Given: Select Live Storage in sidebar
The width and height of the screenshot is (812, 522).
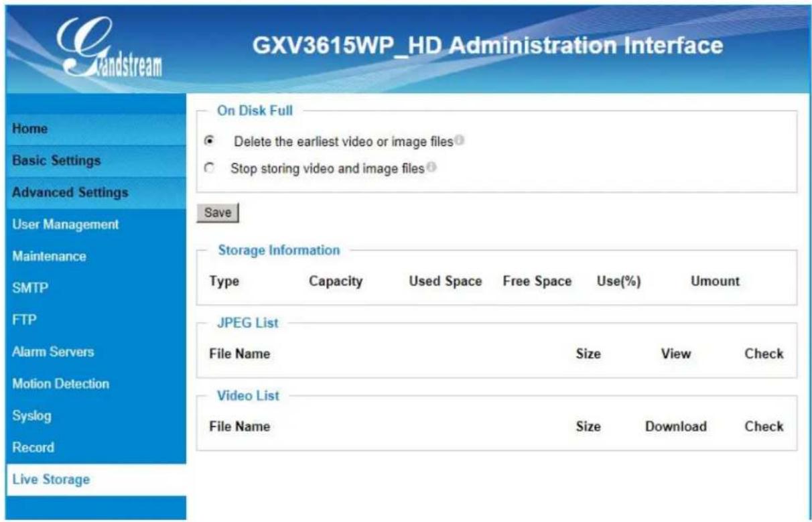Looking at the screenshot, I should point(96,480).
